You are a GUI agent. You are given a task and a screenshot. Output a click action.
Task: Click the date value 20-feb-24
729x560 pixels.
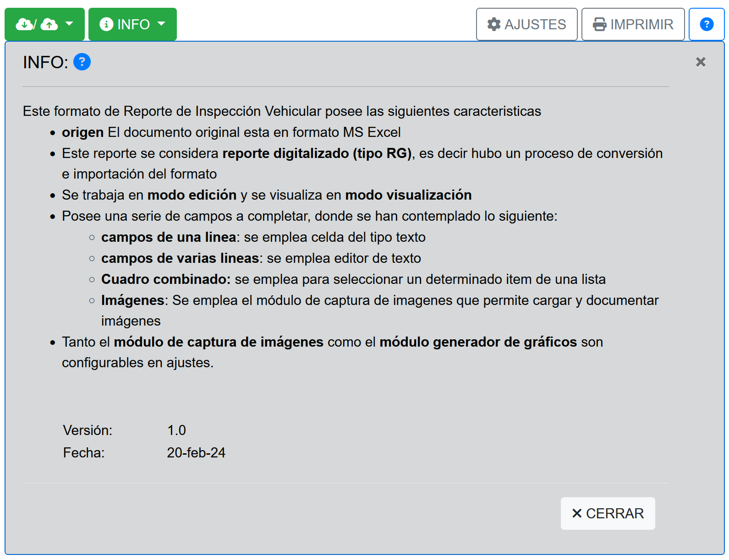pos(196,453)
